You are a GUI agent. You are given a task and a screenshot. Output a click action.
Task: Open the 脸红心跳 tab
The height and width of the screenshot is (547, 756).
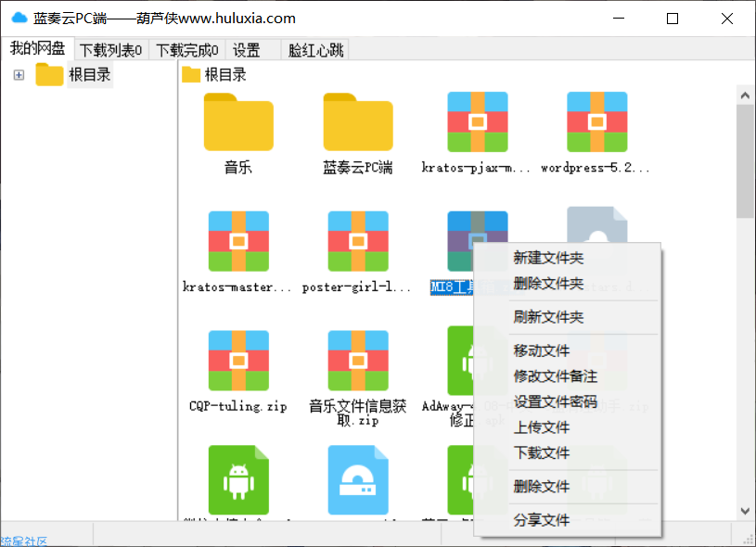click(314, 50)
